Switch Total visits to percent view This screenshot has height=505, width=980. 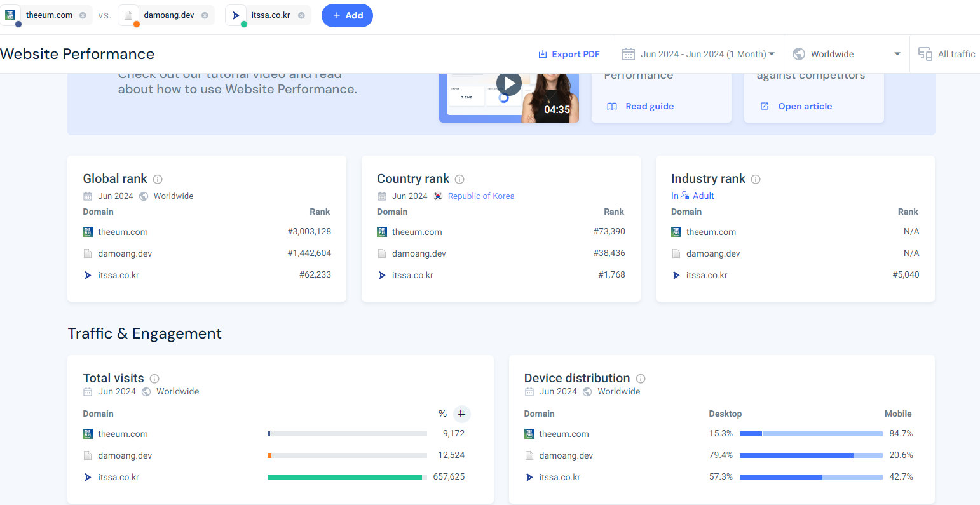pos(442,414)
